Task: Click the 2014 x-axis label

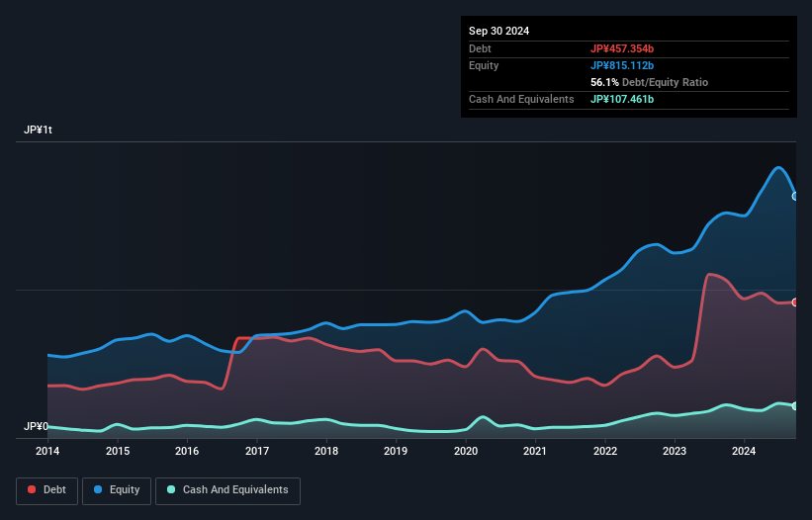Action: [47, 451]
